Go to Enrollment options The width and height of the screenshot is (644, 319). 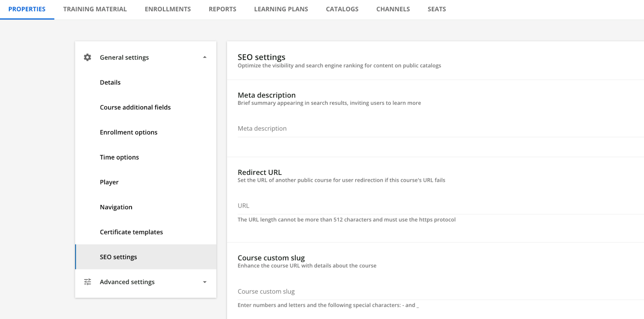[128, 133]
